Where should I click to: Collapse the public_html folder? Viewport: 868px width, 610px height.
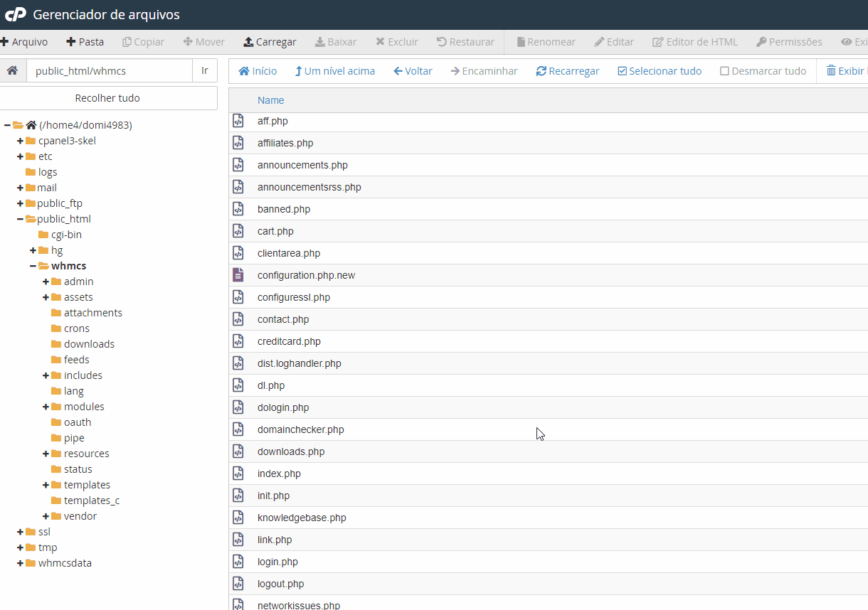[x=20, y=219]
